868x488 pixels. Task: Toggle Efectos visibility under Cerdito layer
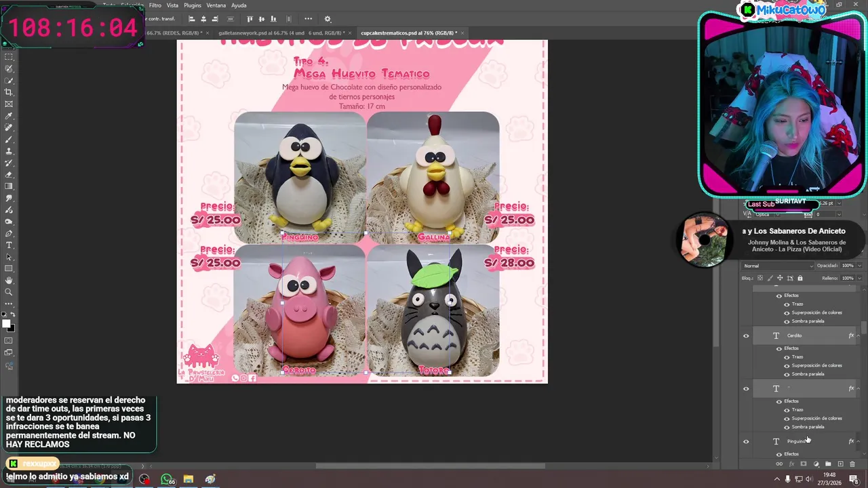(778, 348)
